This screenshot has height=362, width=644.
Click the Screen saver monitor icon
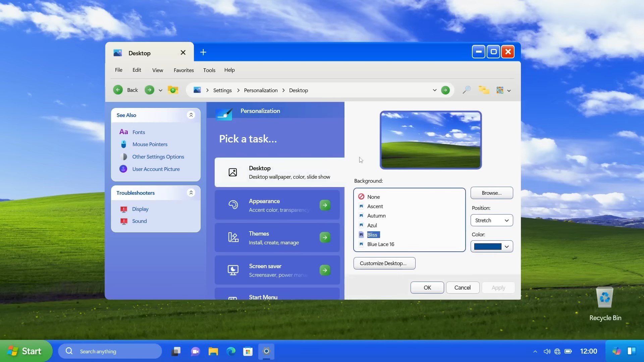click(233, 270)
